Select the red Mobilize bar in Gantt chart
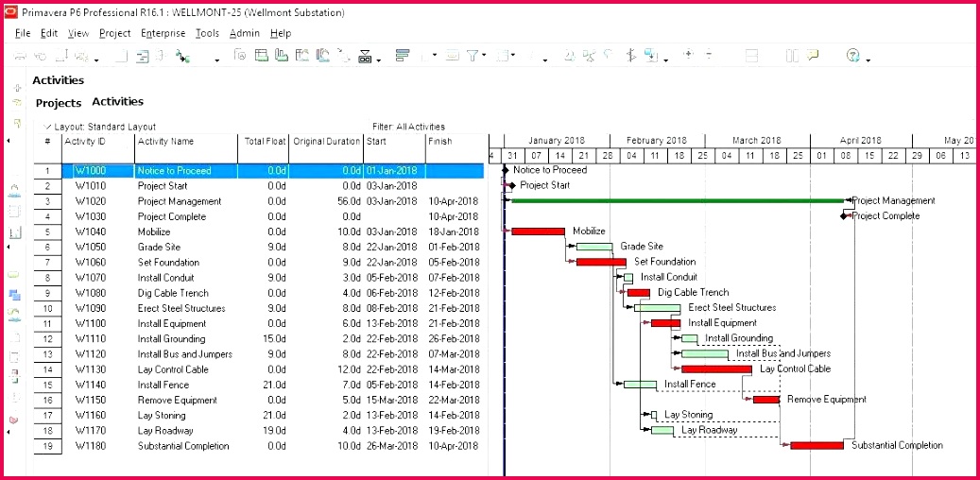Viewport: 980px width, 480px height. [x=538, y=231]
